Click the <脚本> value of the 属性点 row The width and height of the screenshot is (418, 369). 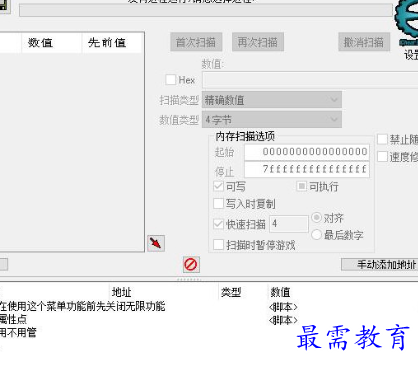tap(283, 320)
